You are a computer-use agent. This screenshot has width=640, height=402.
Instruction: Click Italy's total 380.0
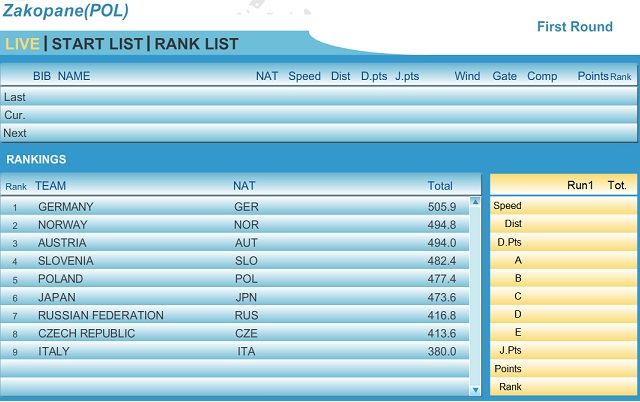coord(442,351)
